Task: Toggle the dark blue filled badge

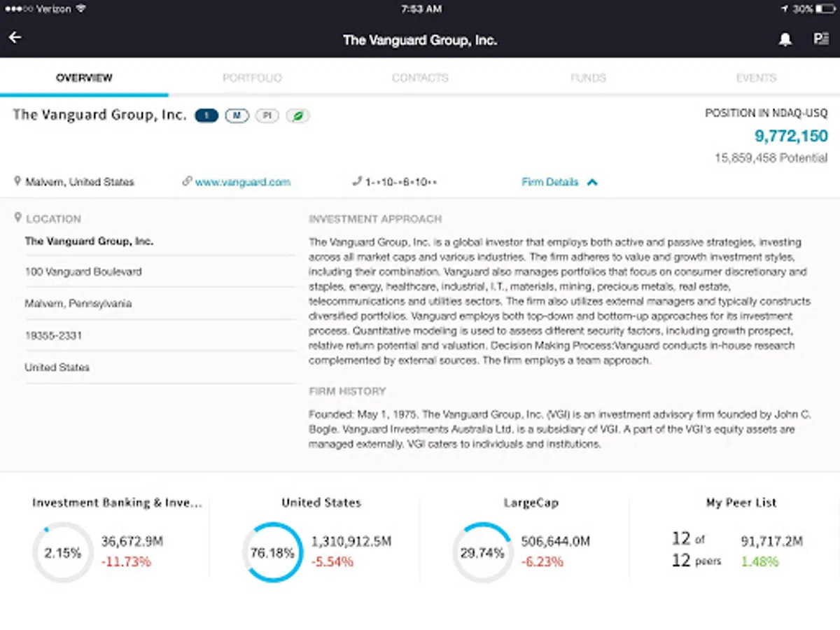Action: [206, 116]
